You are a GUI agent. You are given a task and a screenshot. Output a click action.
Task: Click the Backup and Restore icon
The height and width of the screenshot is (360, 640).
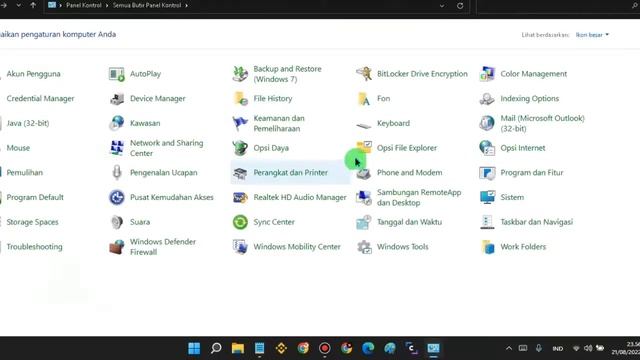tap(240, 74)
